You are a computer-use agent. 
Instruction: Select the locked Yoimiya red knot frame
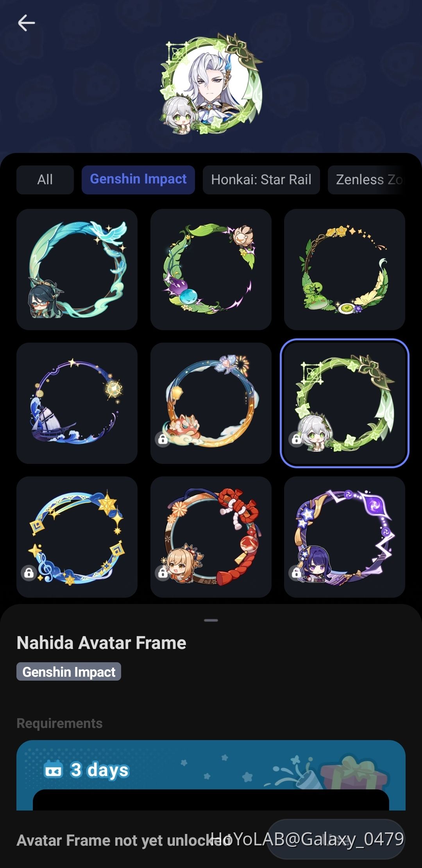(211, 537)
